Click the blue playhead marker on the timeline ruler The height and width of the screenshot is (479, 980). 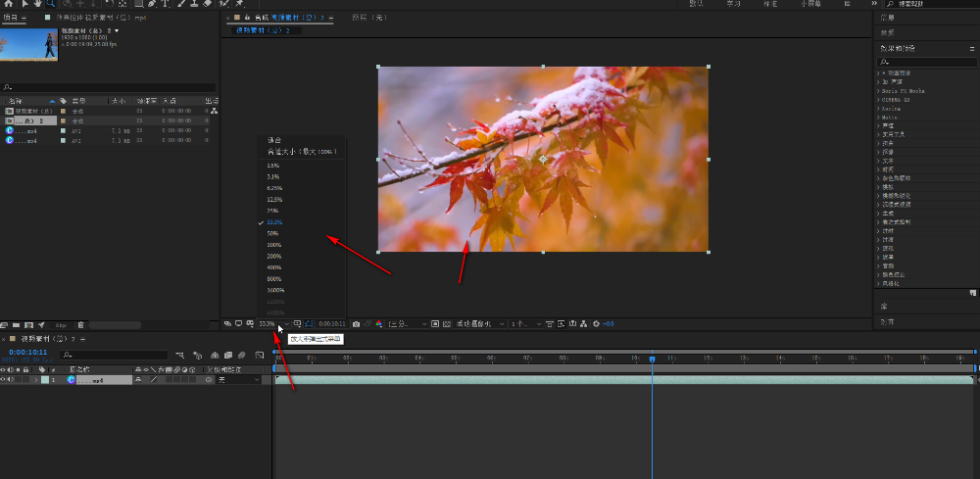click(652, 359)
